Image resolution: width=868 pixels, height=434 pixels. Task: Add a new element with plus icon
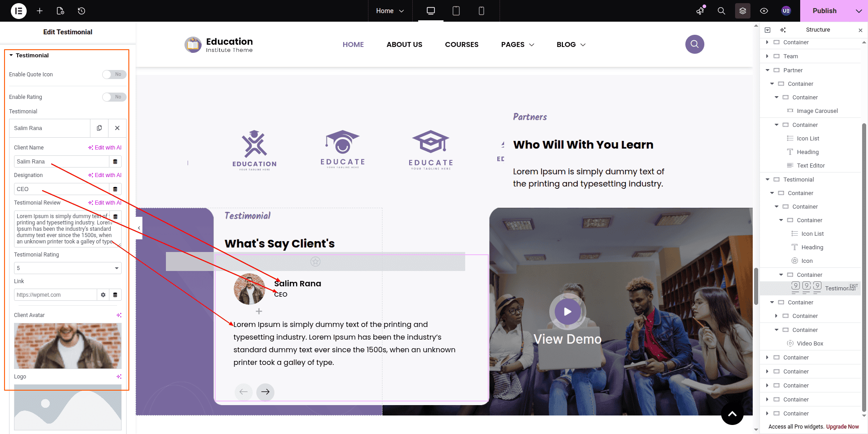coord(40,11)
